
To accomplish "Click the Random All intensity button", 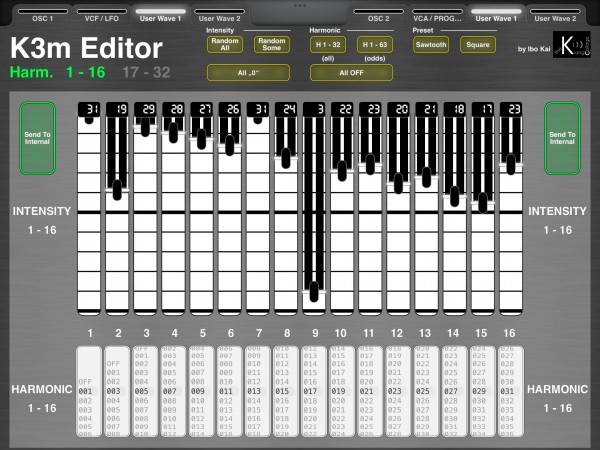I will 225,44.
